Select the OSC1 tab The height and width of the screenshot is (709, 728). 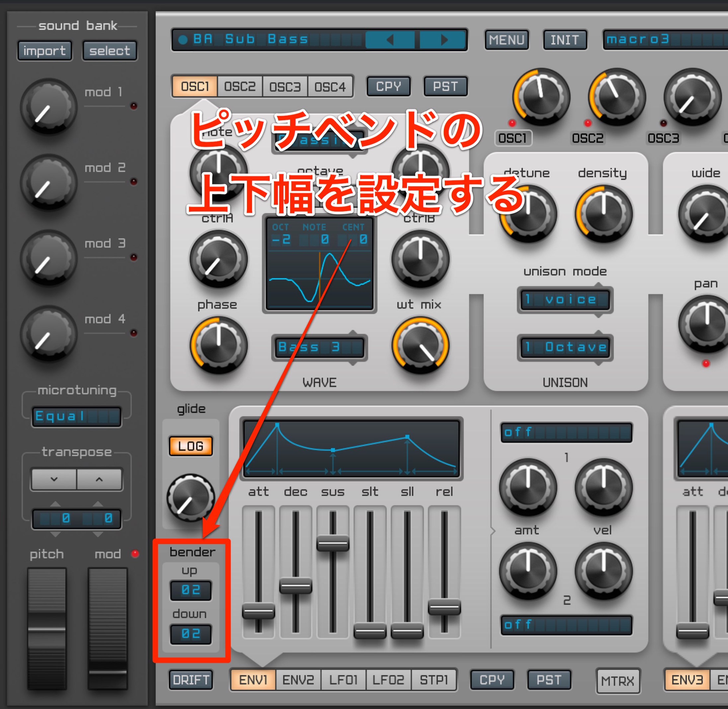tap(195, 87)
